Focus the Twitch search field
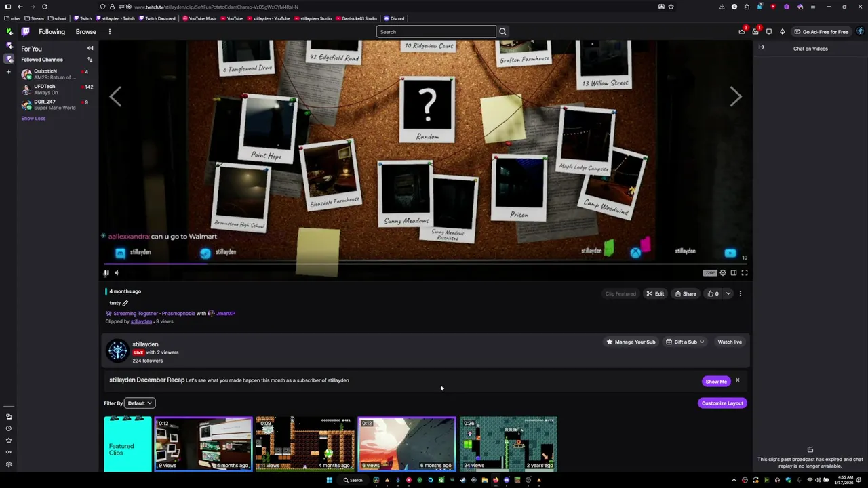This screenshot has width=868, height=488. coord(436,32)
